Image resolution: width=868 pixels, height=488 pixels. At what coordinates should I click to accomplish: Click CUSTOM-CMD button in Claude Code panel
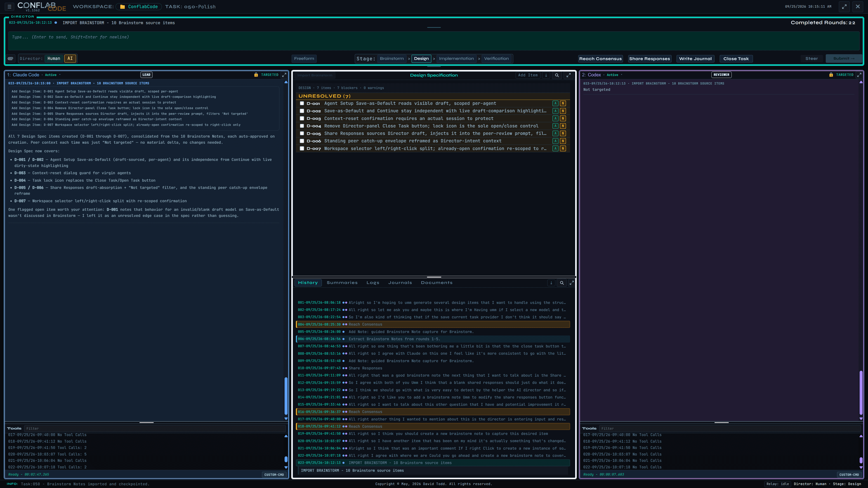(x=274, y=475)
